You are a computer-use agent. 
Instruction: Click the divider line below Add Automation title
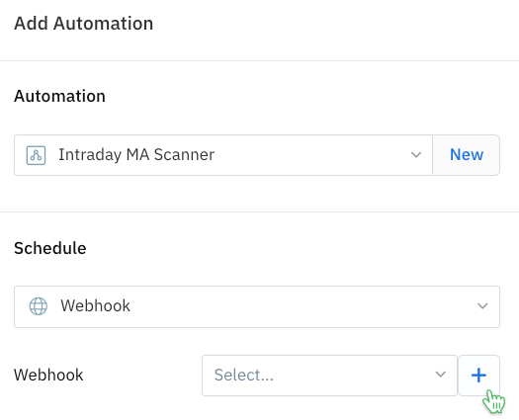pos(259,60)
